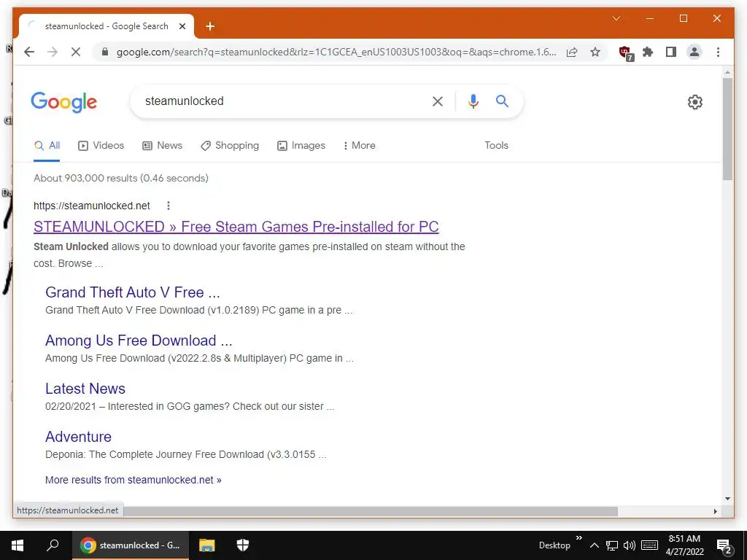
Task: Click More results from steamunlocked.net
Action: tap(133, 480)
